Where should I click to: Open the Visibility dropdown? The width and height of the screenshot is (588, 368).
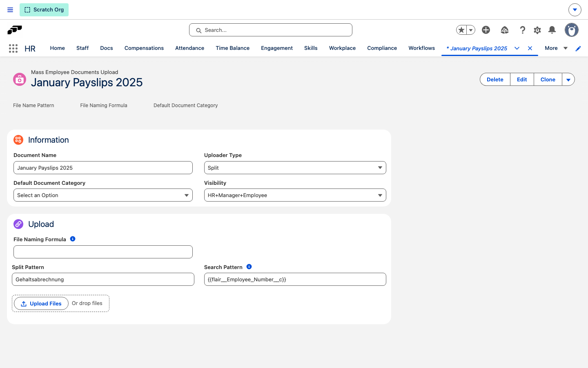click(x=295, y=195)
